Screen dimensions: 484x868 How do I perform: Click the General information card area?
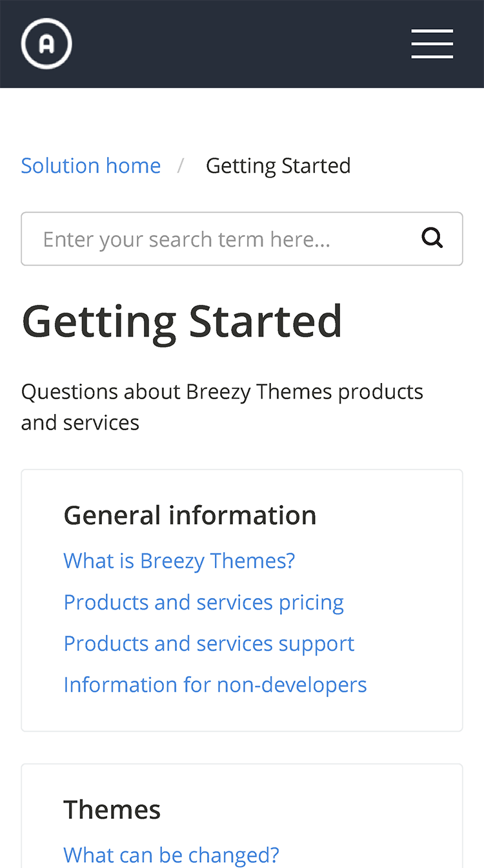242,601
